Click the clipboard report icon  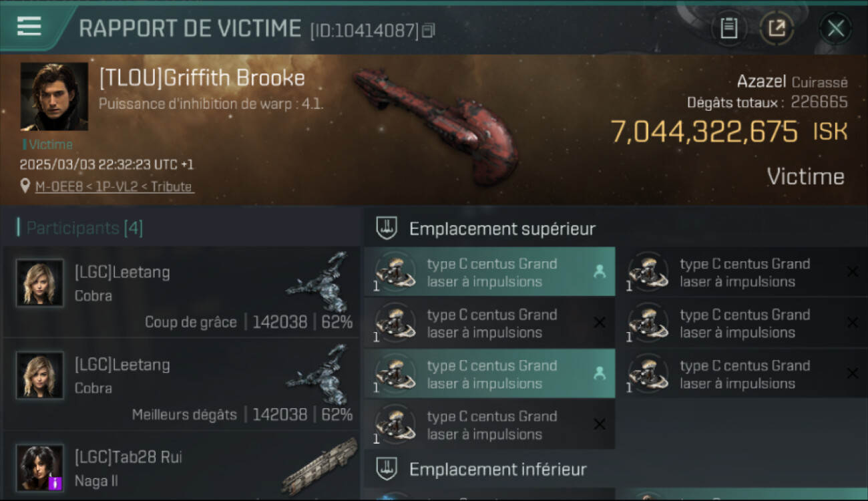tap(728, 28)
